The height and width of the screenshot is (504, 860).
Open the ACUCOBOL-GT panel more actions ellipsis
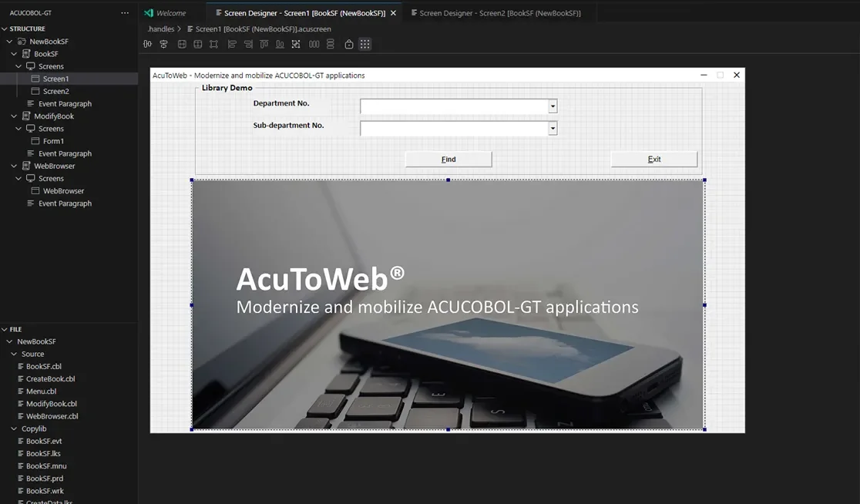[x=125, y=12]
